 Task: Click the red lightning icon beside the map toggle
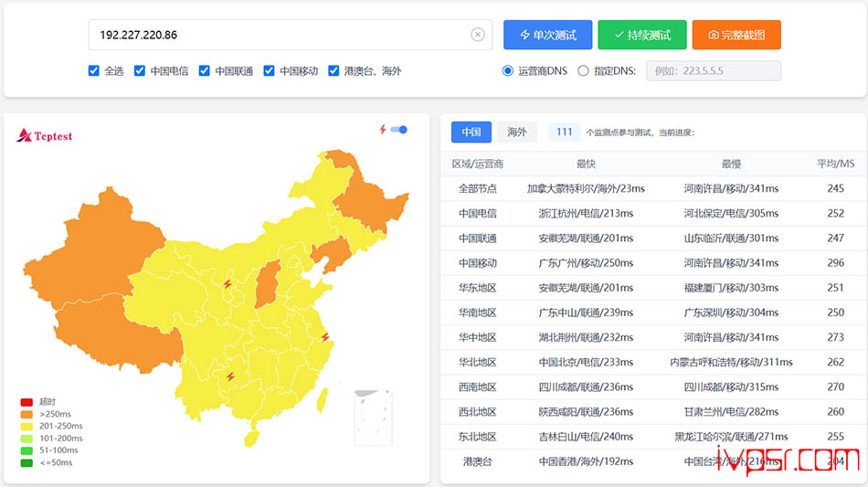click(x=383, y=130)
